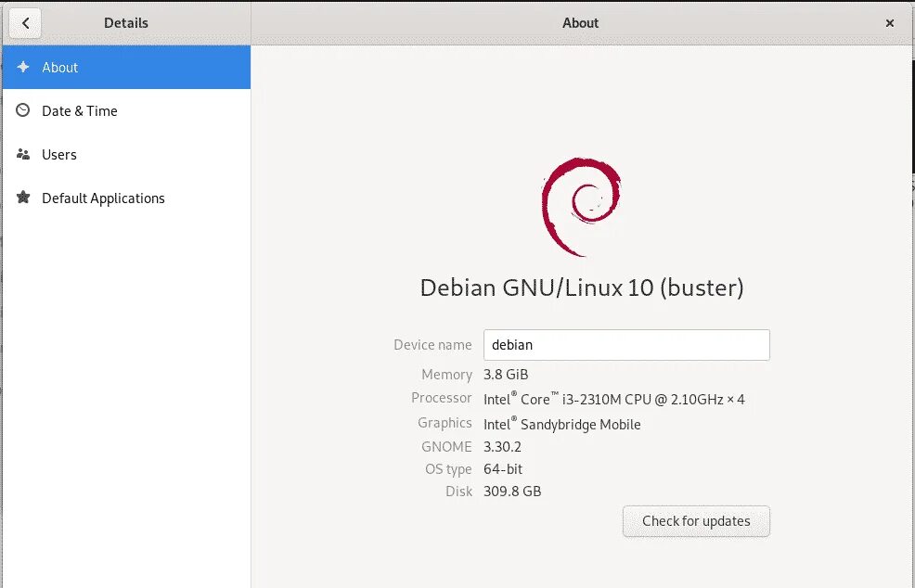Click the GNOME version 3.30.2

[502, 447]
